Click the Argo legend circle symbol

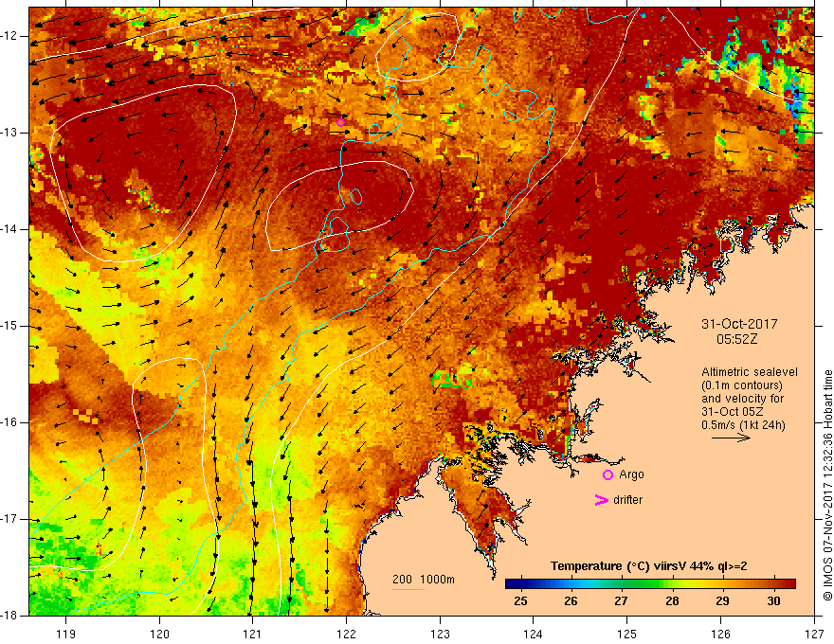click(607, 475)
